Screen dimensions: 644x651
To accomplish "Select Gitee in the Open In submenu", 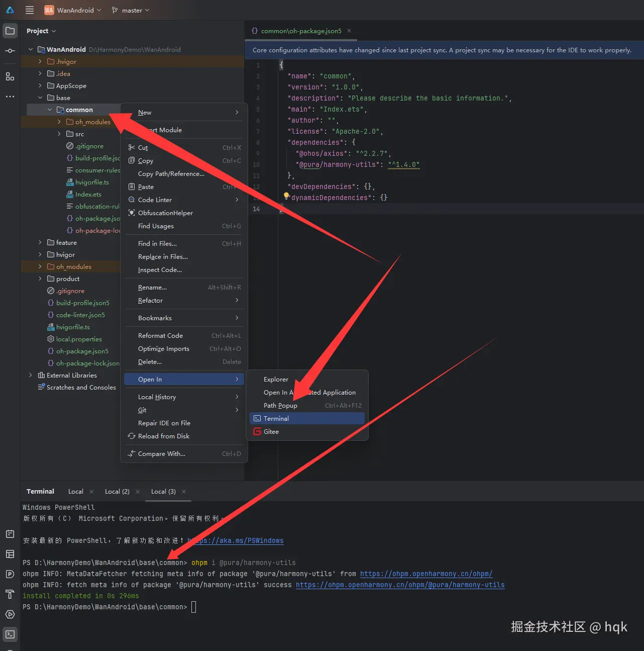I will pos(307,431).
